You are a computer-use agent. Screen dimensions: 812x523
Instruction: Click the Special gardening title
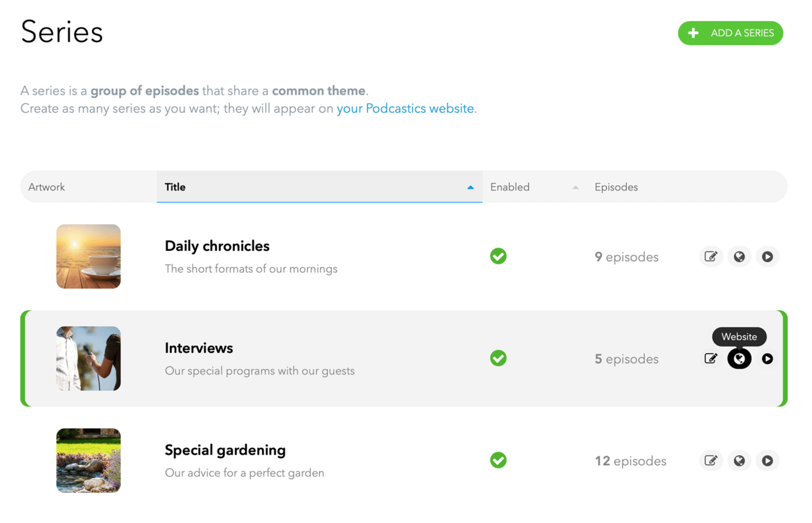pyautogui.click(x=225, y=450)
